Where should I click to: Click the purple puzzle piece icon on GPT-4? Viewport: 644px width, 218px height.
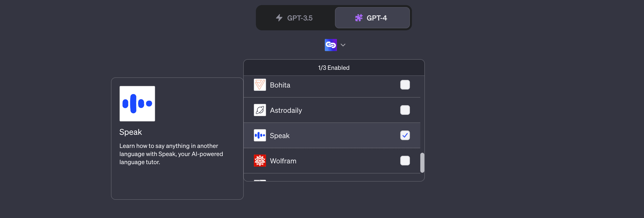pyautogui.click(x=359, y=18)
